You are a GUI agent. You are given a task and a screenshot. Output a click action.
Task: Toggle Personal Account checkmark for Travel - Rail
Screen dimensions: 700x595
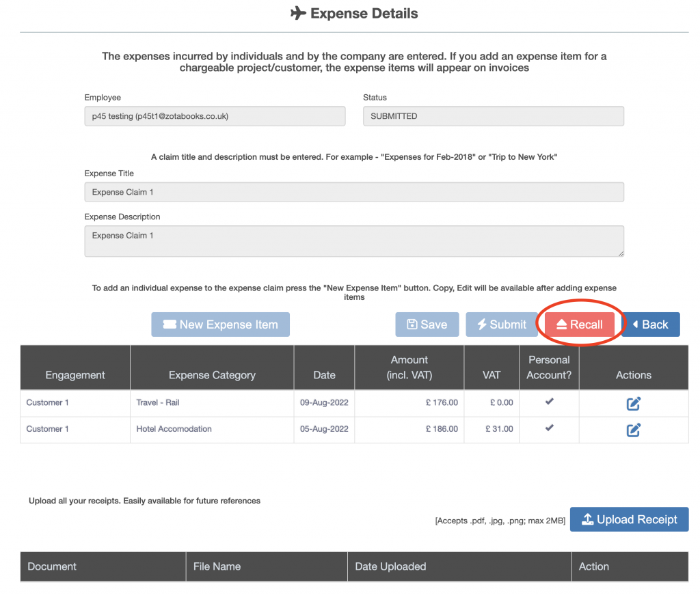549,402
